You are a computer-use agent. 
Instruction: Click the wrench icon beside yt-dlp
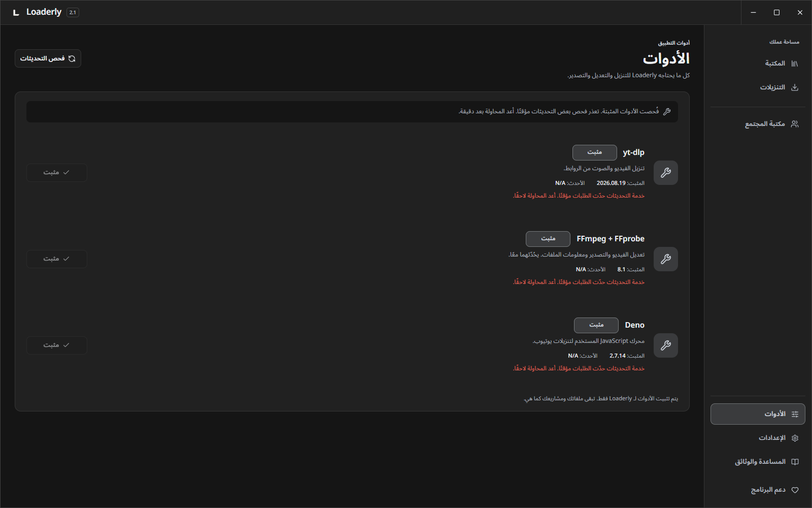666,173
